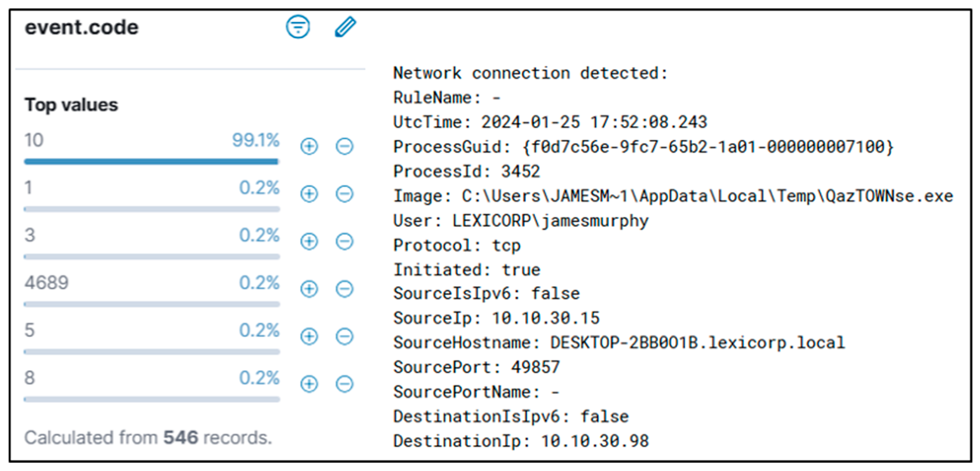The image size is (980, 471).
Task: Filter for event code 10 value
Action: pos(309,146)
